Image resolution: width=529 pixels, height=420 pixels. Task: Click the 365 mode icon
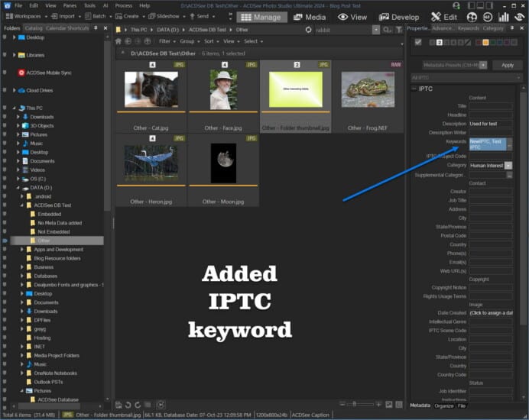(x=488, y=17)
